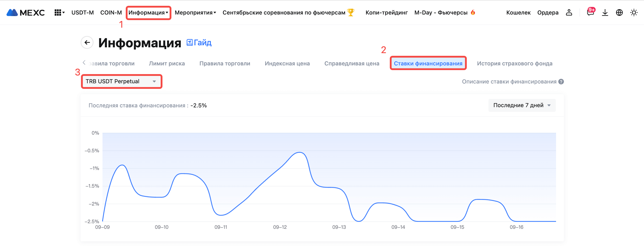The image size is (644, 246).
Task: Click the download app icon
Action: (x=605, y=13)
